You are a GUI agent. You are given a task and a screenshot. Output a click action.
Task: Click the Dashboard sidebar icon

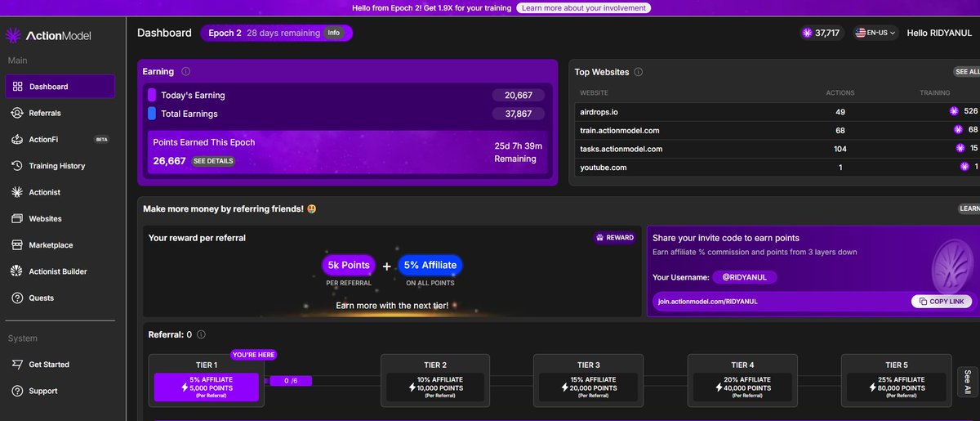coord(17,87)
